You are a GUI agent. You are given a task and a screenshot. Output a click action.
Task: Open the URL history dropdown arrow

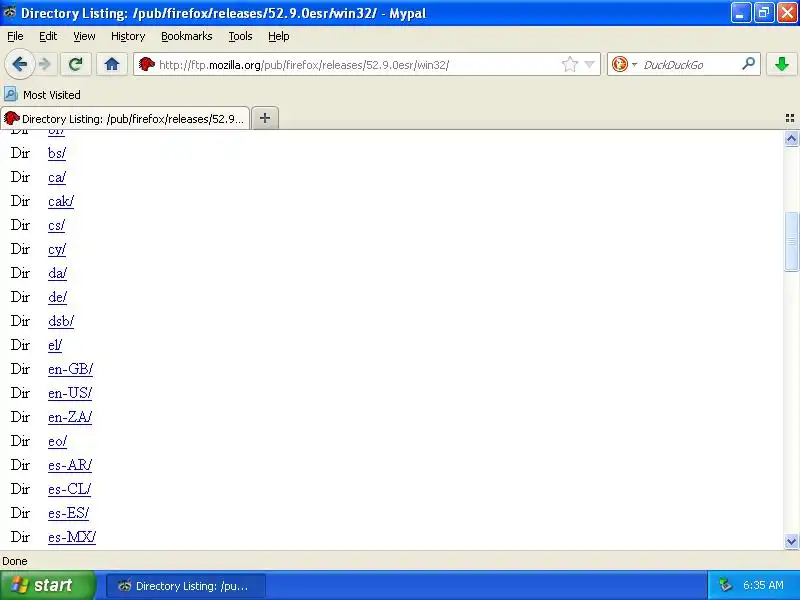point(590,64)
